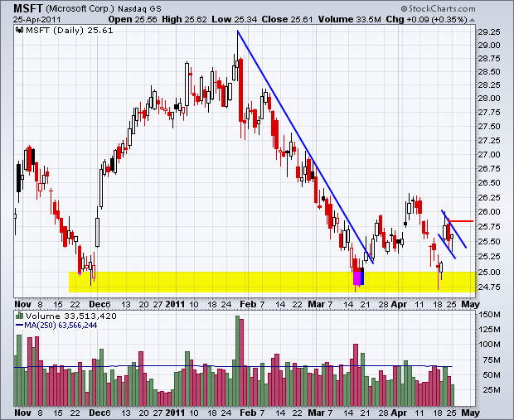This screenshot has height=420, width=514.
Task: Click the Volume 33.5M header value
Action: coord(350,20)
